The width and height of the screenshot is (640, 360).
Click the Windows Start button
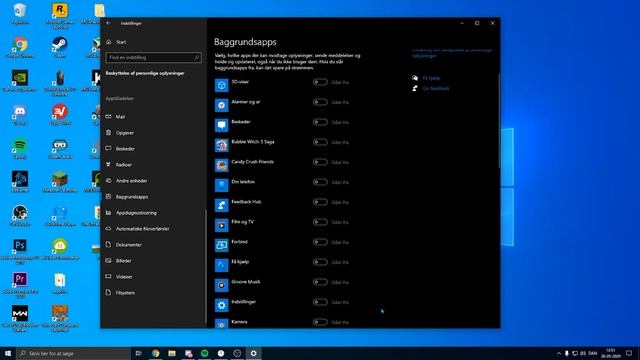pyautogui.click(x=8, y=353)
